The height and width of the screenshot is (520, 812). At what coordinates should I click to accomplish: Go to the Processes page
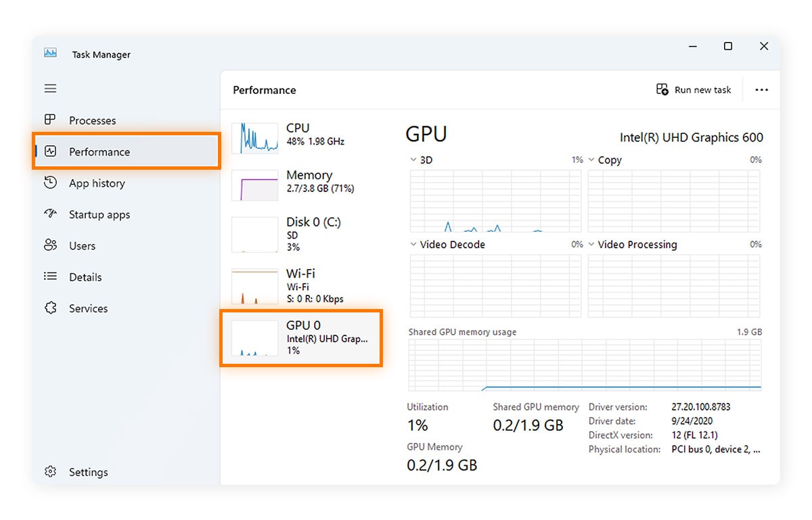[x=92, y=120]
